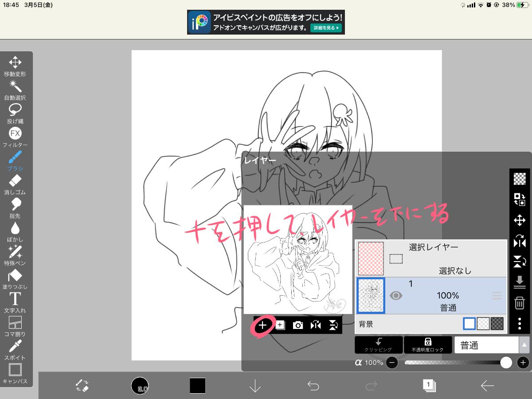Select the Bucket fill tool

coord(15,278)
